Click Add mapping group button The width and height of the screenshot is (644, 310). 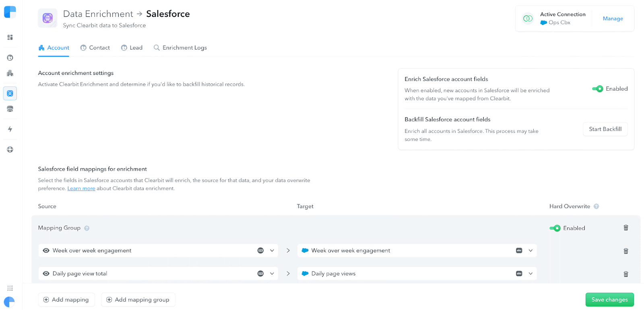click(x=138, y=300)
